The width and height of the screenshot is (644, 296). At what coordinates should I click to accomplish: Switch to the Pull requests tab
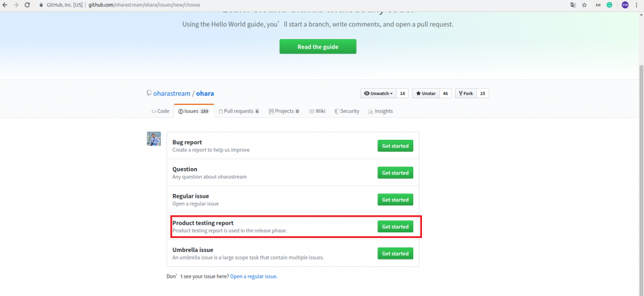(x=239, y=111)
